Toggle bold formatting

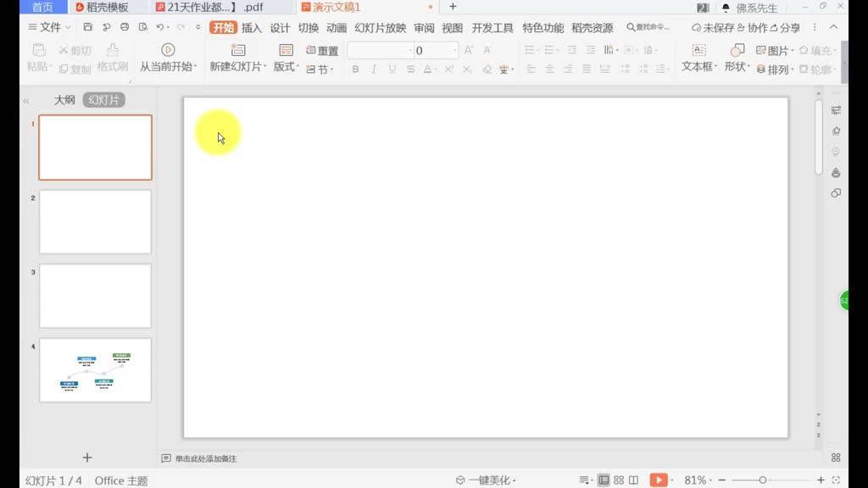point(355,69)
